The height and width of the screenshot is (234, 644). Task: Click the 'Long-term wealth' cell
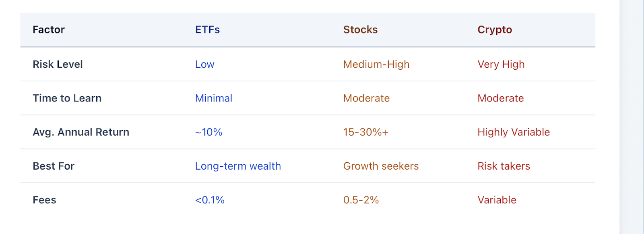click(x=238, y=166)
